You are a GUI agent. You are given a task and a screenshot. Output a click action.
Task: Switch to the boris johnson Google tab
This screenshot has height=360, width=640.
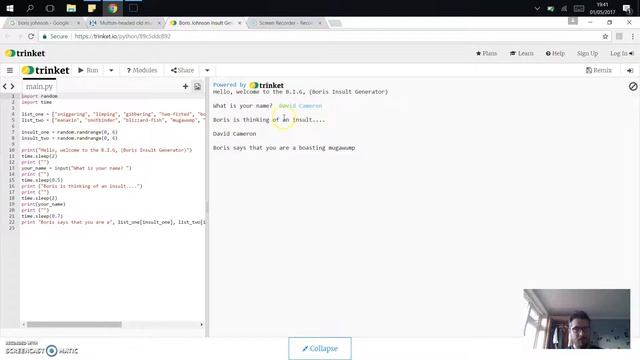point(43,23)
